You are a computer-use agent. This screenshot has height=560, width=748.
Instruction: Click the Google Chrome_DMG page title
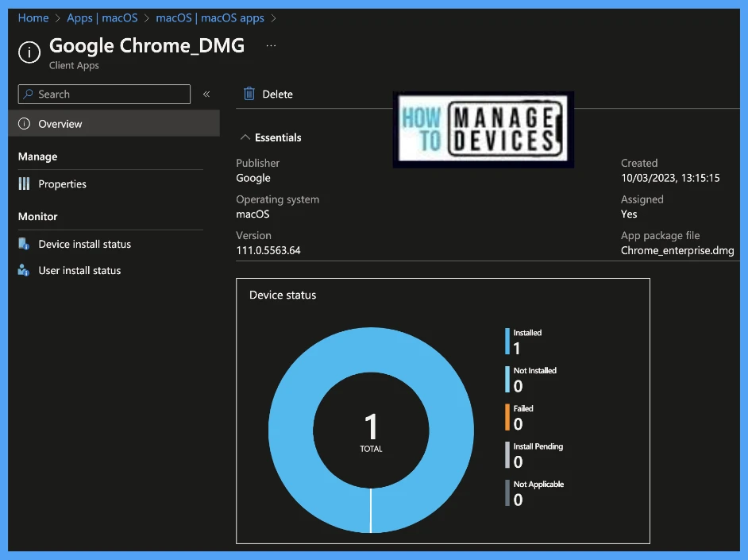click(x=147, y=46)
